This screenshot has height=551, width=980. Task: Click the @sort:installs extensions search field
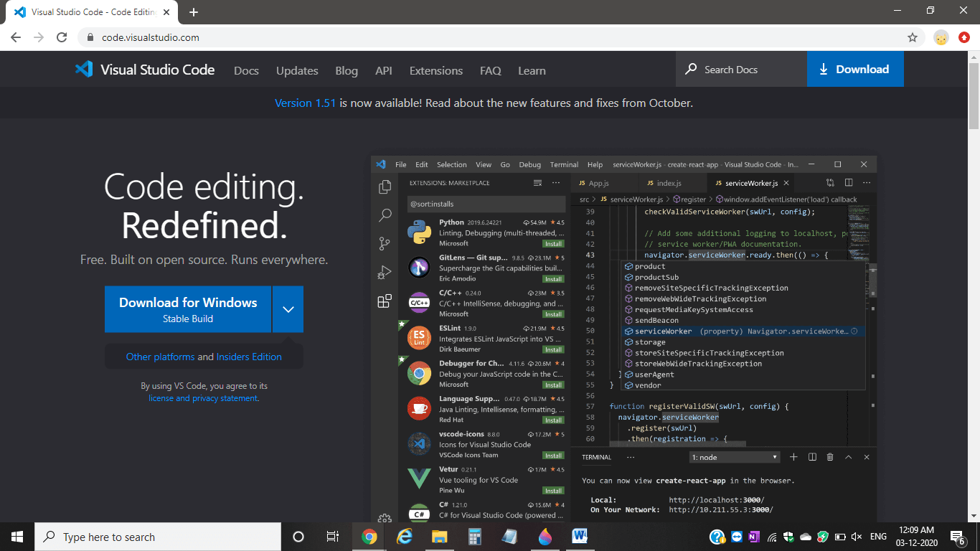[x=486, y=204]
